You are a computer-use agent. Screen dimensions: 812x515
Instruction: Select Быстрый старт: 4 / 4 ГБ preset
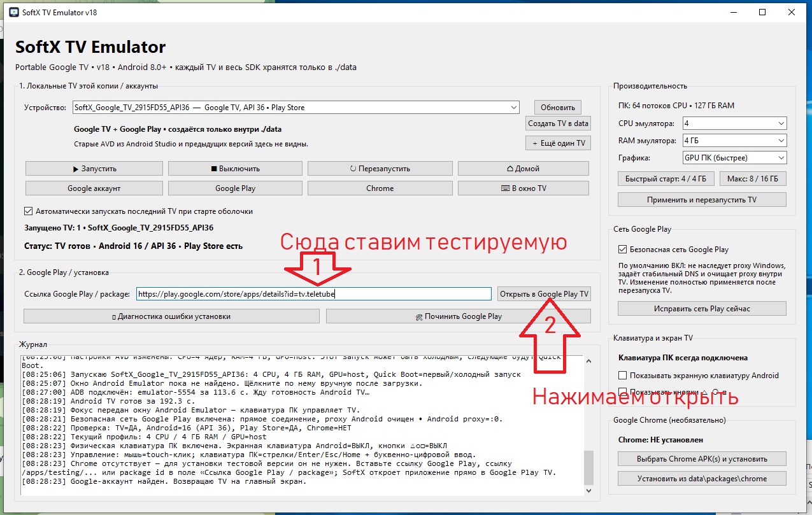666,179
